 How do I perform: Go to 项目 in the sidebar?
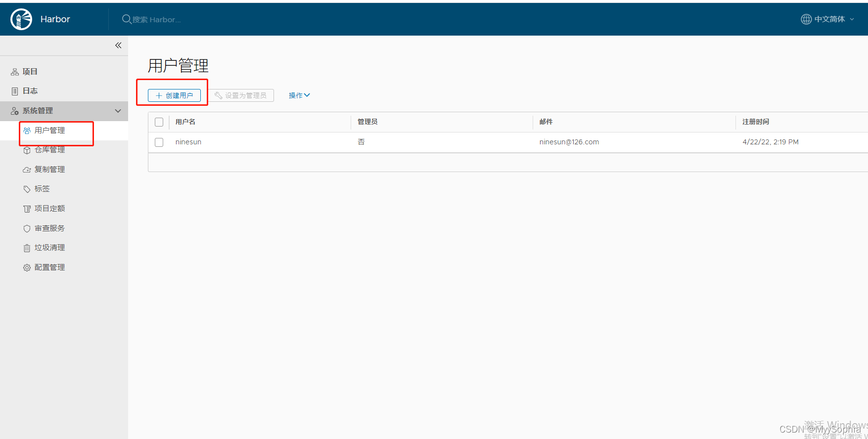(x=30, y=72)
